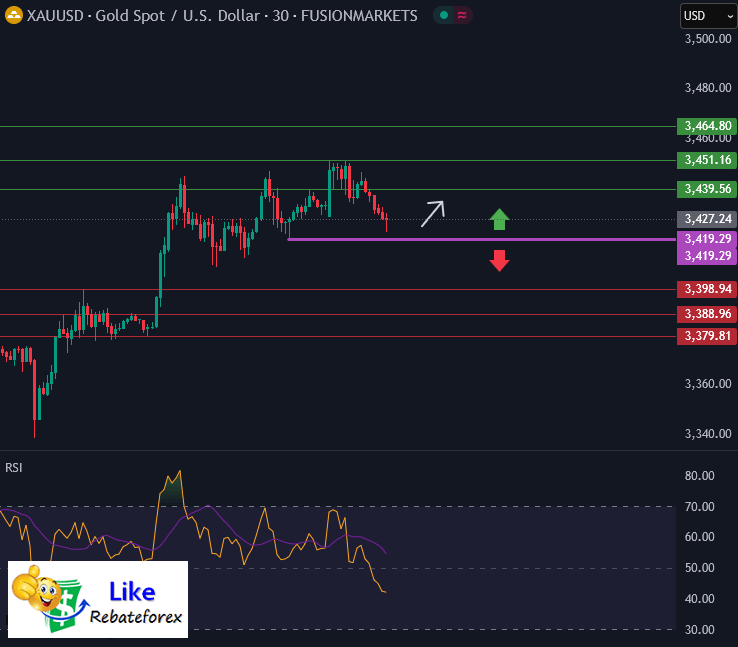Select the 3,439.56 green price label
738x647 pixels.
tap(707, 189)
